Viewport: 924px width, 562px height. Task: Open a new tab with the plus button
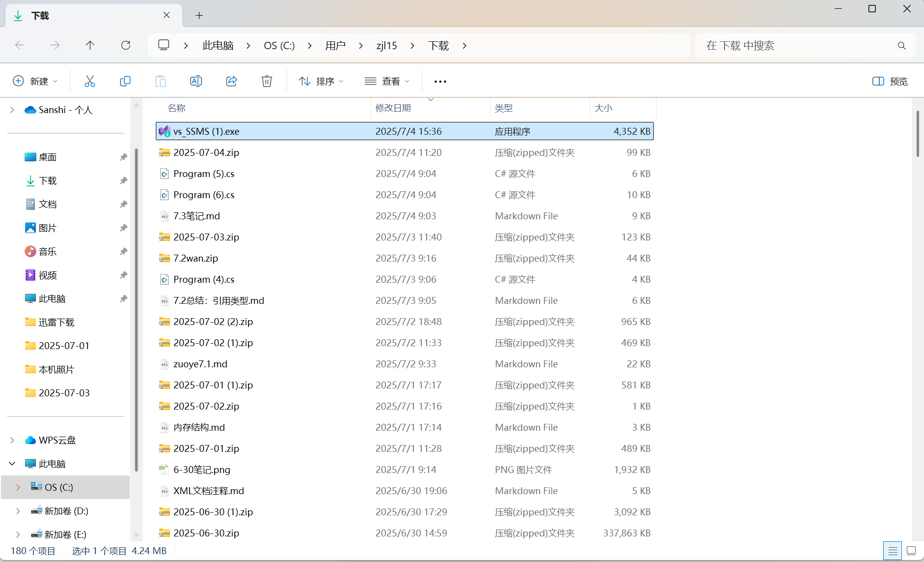click(199, 15)
